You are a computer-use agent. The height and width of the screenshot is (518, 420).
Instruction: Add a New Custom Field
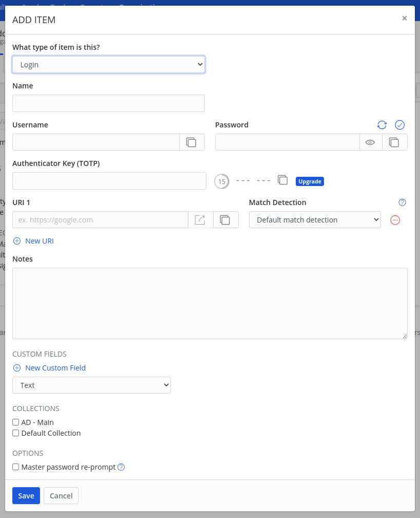click(49, 367)
